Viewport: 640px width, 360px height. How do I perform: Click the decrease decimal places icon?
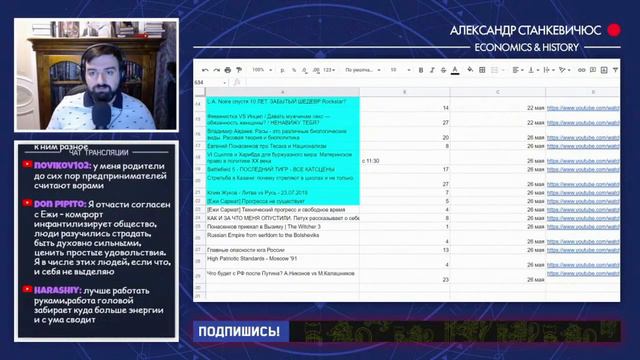304,70
